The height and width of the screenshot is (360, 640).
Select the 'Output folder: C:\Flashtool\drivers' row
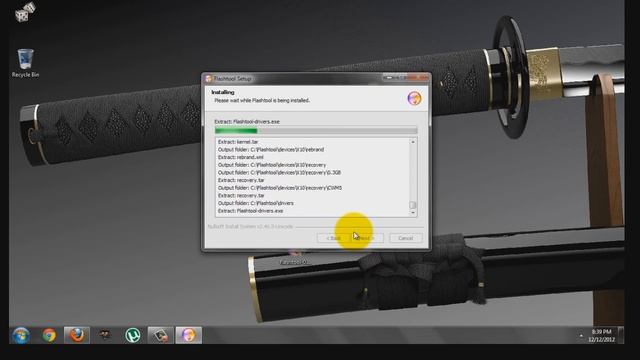[256, 203]
